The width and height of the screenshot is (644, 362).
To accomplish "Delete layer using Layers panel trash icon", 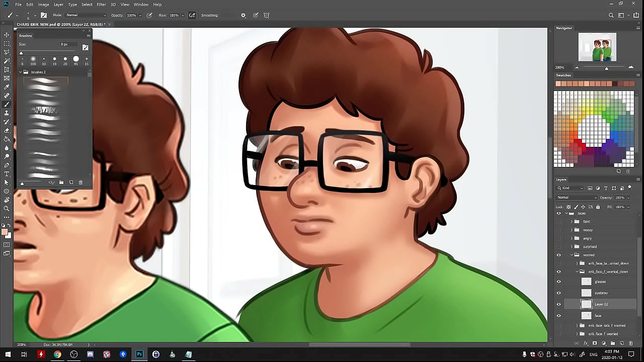I will 630,343.
